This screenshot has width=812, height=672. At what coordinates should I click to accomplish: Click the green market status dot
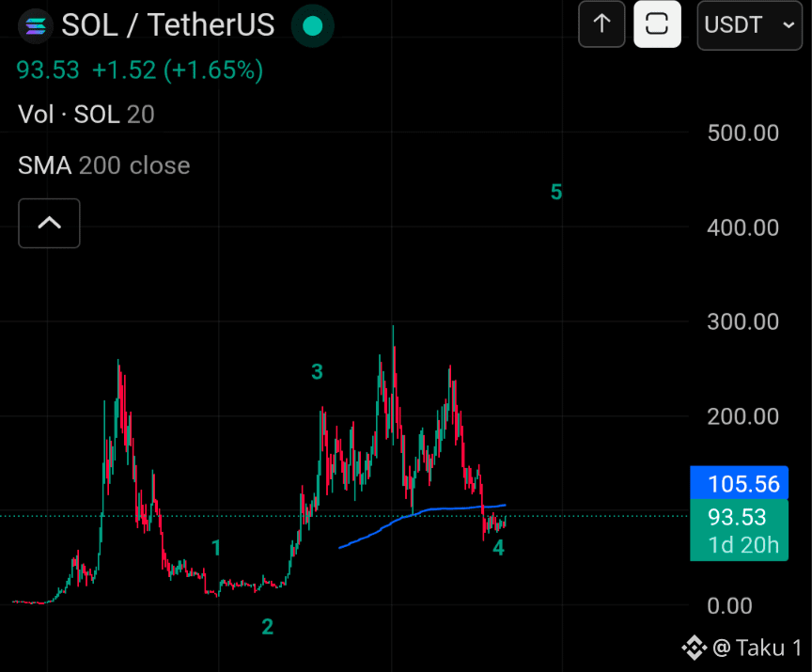pos(312,26)
